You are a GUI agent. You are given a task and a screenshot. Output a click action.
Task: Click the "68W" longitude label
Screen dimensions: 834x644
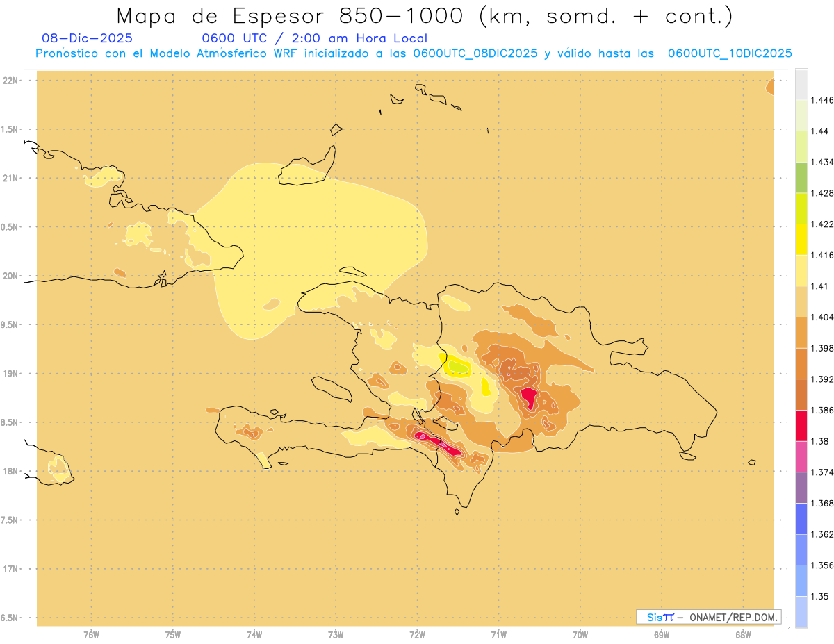[x=743, y=634]
